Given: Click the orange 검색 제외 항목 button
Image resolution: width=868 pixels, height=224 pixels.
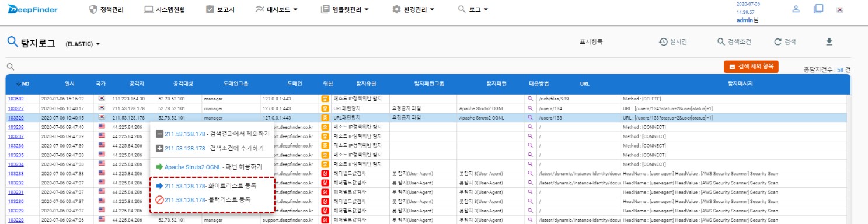Looking at the screenshot, I should tap(751, 66).
